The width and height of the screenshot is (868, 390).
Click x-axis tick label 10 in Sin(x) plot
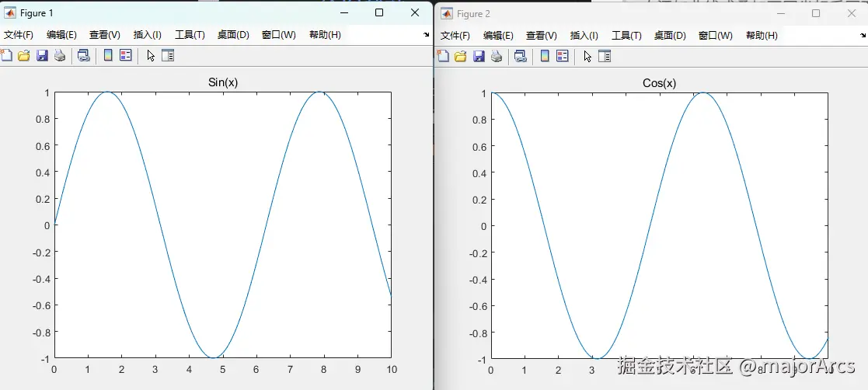point(392,369)
